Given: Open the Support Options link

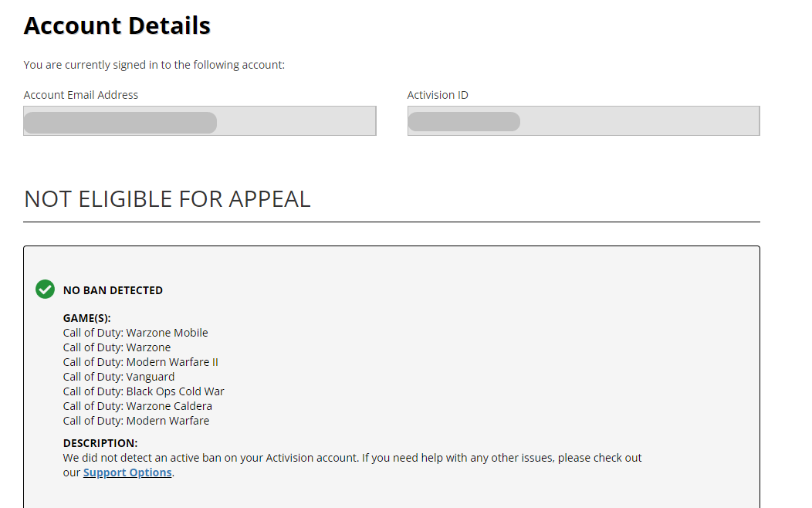Looking at the screenshot, I should click(x=127, y=472).
